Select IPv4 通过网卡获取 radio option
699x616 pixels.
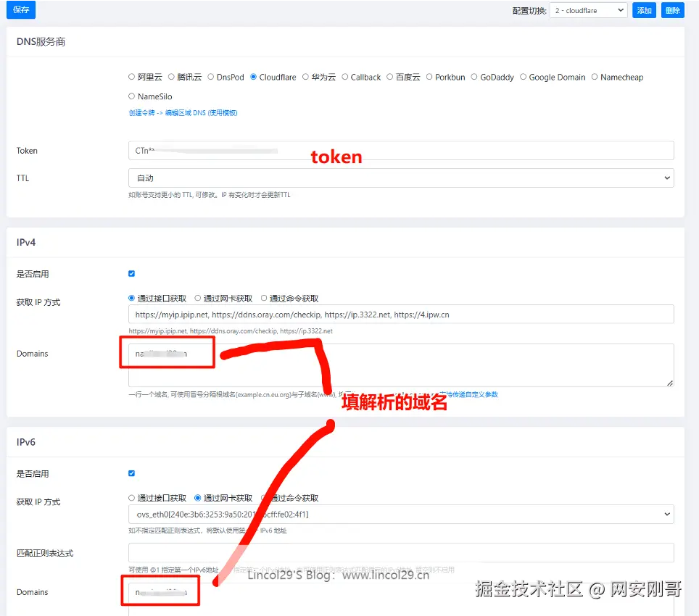click(x=197, y=298)
